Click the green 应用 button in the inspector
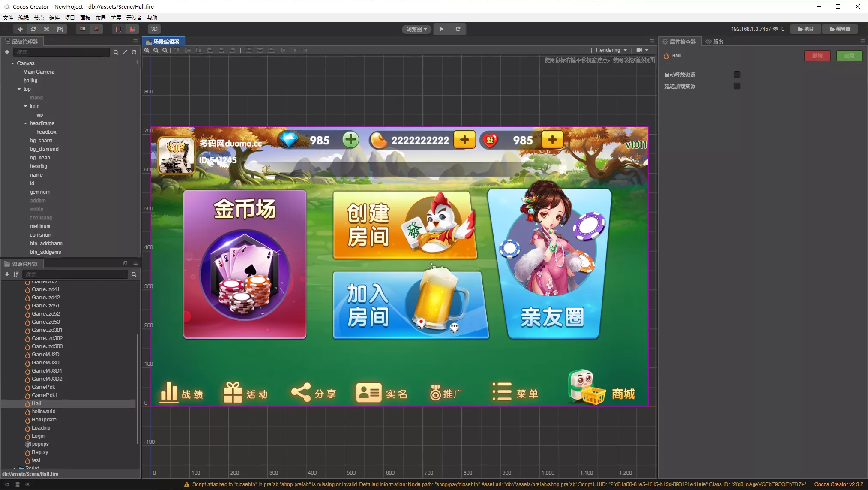868x490 pixels. point(849,56)
